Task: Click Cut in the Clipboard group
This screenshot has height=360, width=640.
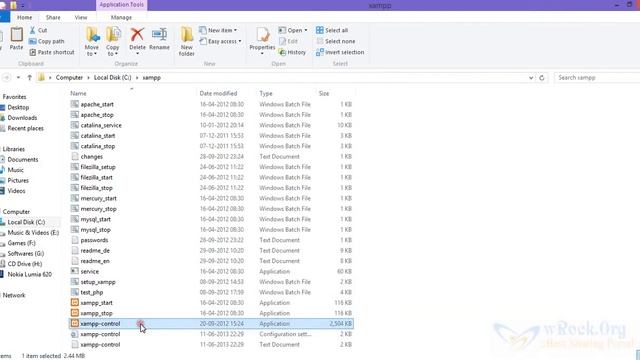Action: click(38, 30)
